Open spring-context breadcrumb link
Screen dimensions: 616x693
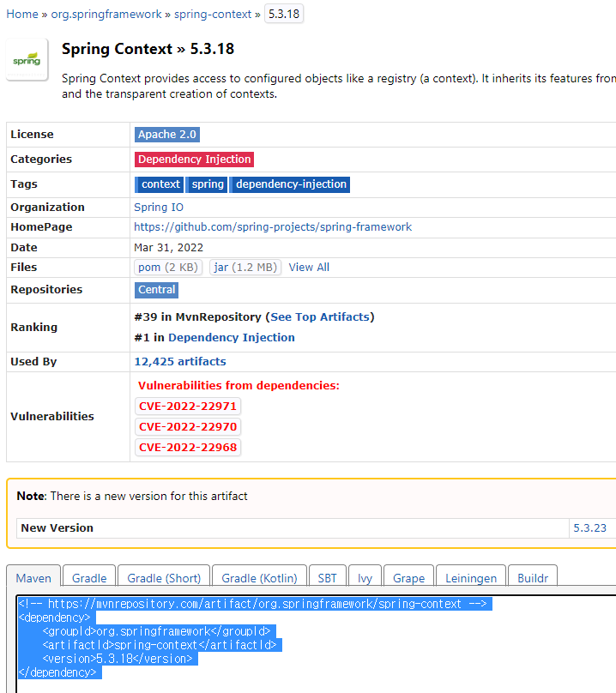(213, 14)
